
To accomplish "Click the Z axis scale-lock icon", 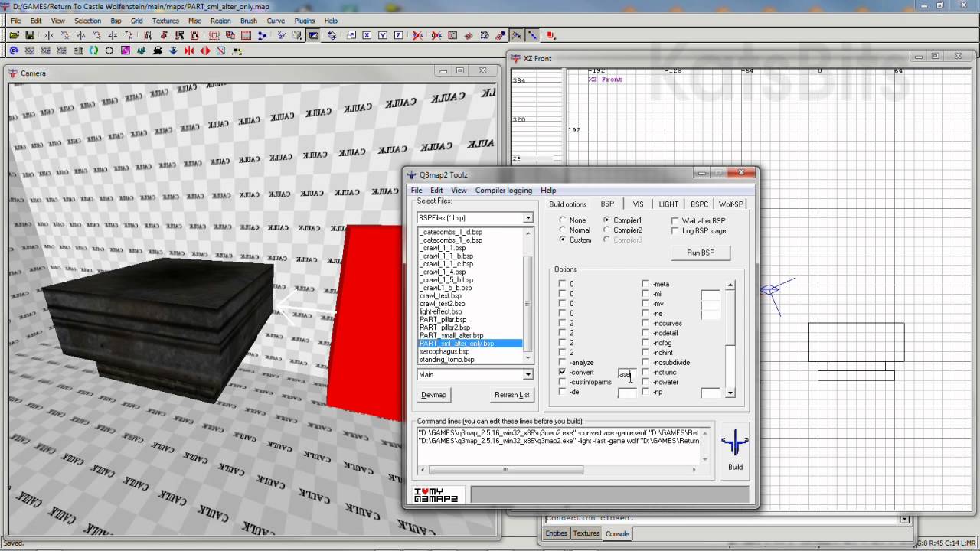I will 399,35.
